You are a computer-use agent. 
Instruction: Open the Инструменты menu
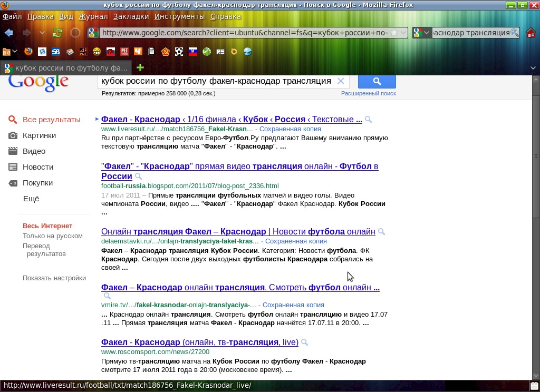(x=179, y=16)
